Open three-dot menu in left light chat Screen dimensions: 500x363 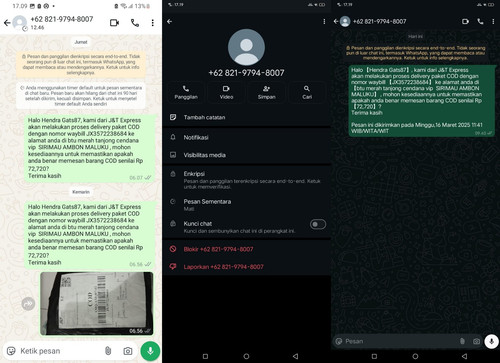point(153,23)
